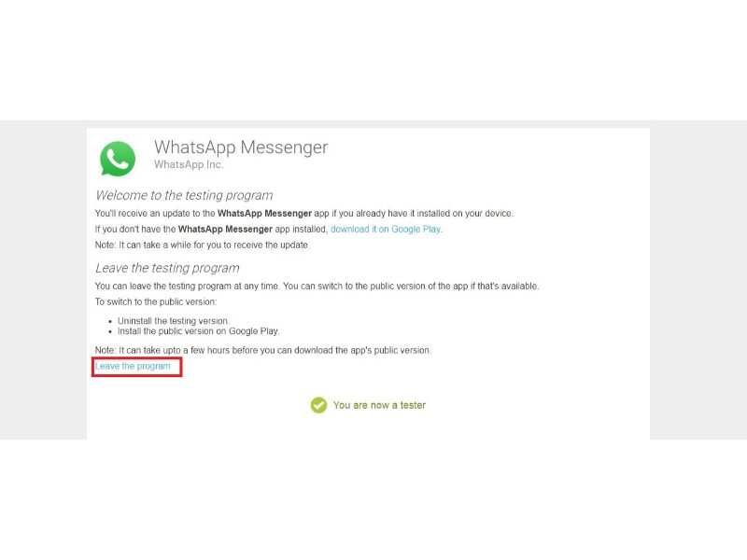Viewport: 747px width, 560px height.
Task: Click the Welcome to the testing program heading
Action: tap(184, 195)
